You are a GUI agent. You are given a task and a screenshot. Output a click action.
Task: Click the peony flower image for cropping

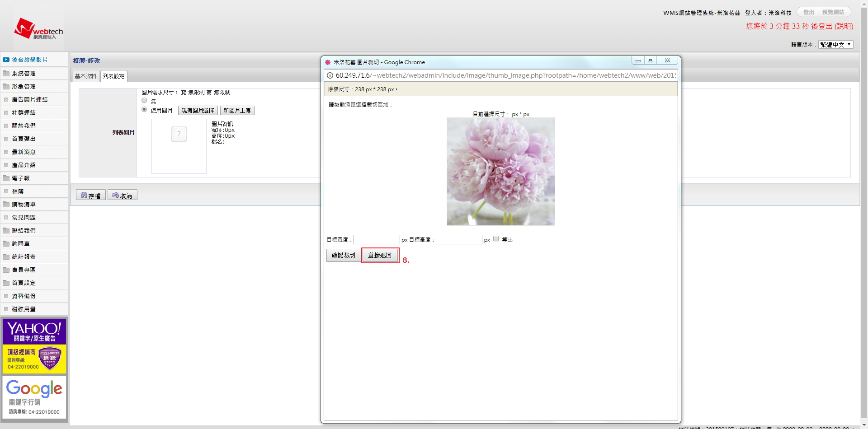(500, 172)
